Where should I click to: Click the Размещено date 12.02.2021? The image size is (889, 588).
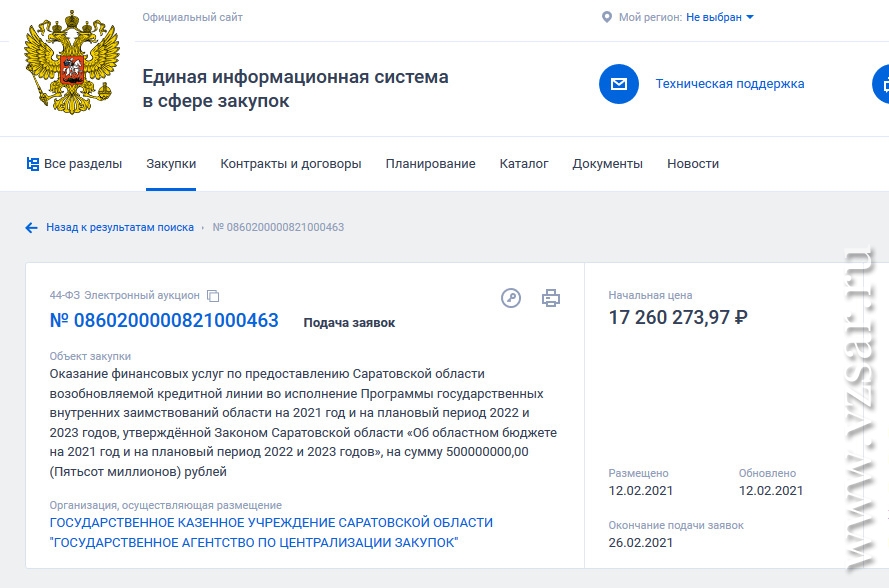click(641, 490)
